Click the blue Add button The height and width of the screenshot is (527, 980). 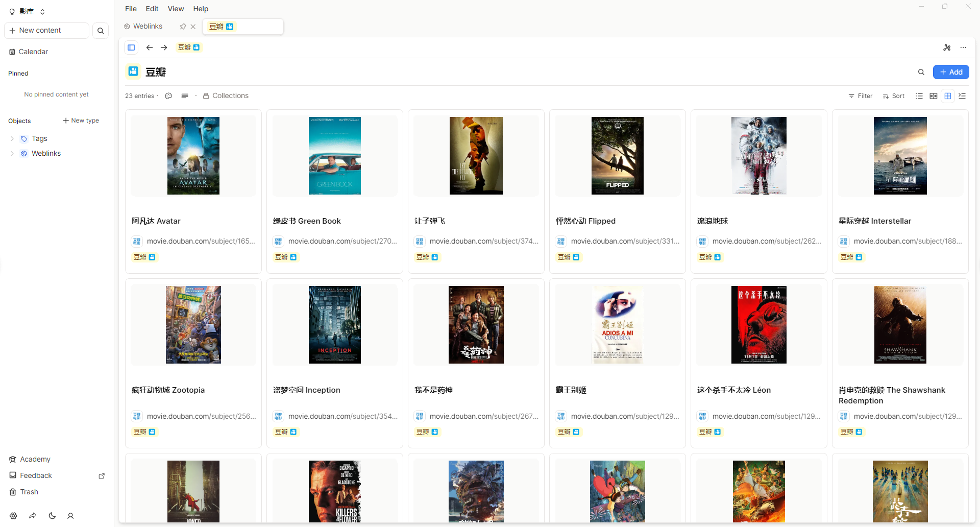(x=950, y=72)
